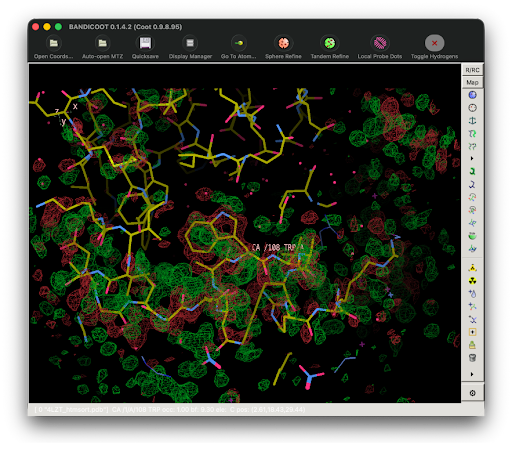Select the Add Alternate Conformation icon
The height and width of the screenshot is (452, 512).
tap(472, 319)
